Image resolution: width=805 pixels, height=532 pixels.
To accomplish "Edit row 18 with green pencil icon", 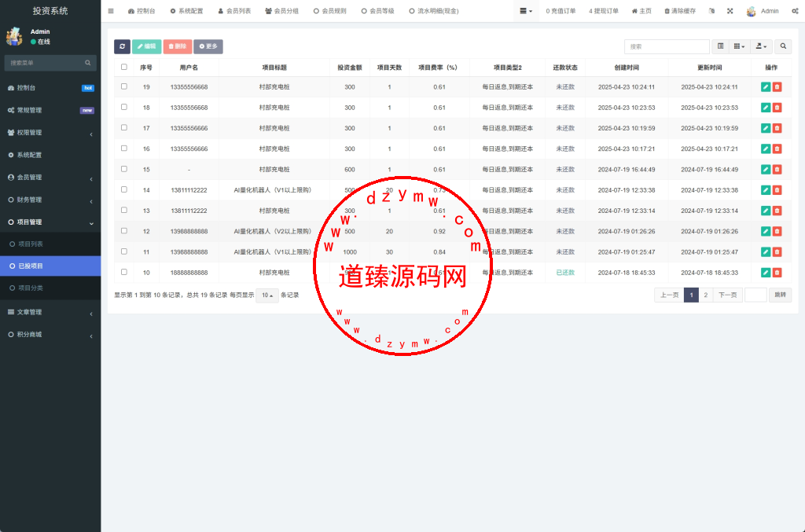I will (766, 108).
